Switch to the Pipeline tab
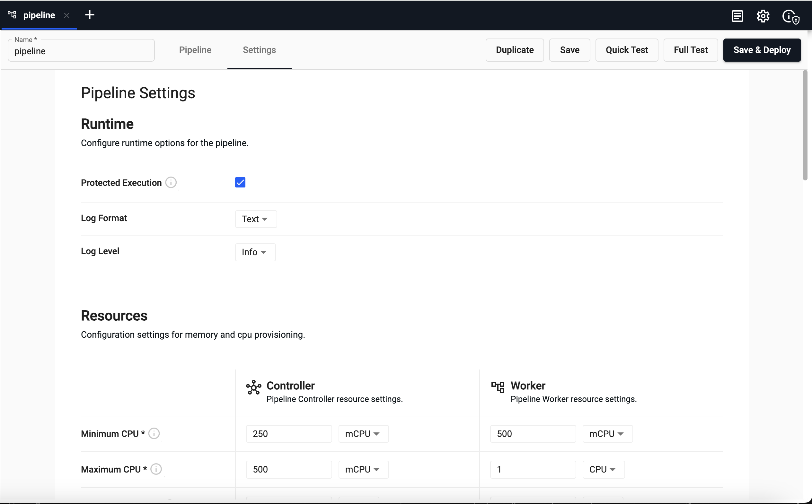The height and width of the screenshot is (504, 812). point(195,50)
